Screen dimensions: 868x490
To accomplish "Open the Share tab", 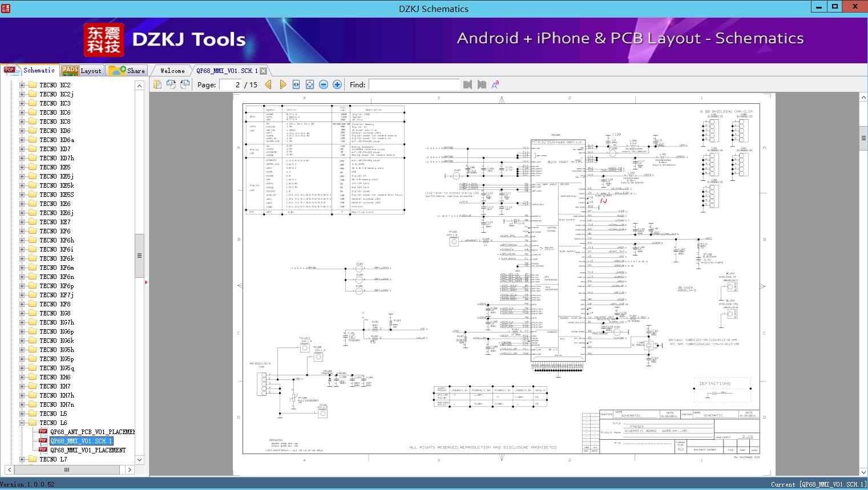I will pyautogui.click(x=128, y=71).
